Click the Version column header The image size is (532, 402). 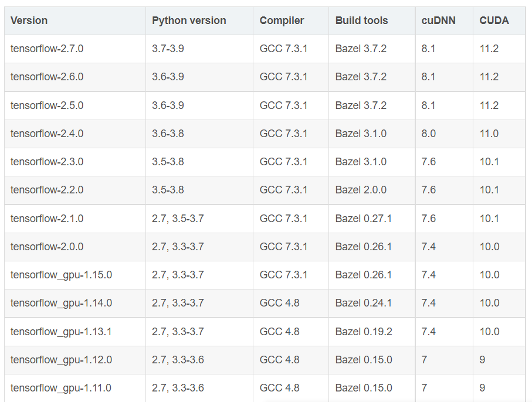click(x=29, y=21)
